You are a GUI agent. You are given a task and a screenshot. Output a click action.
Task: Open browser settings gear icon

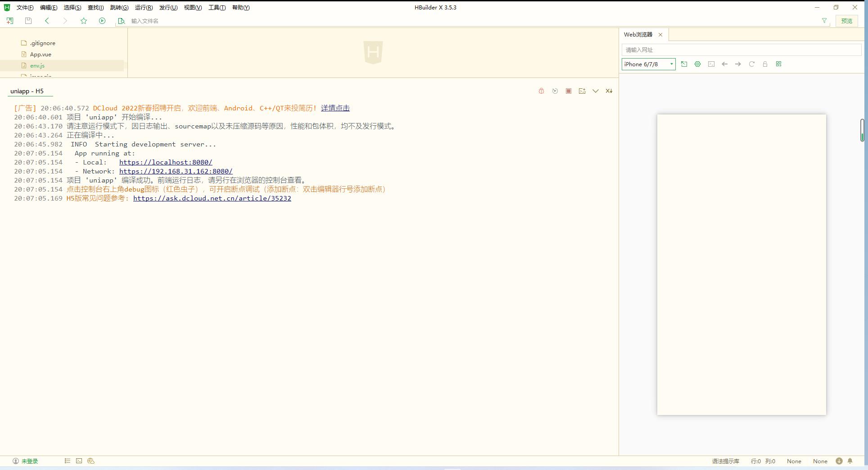(x=697, y=64)
